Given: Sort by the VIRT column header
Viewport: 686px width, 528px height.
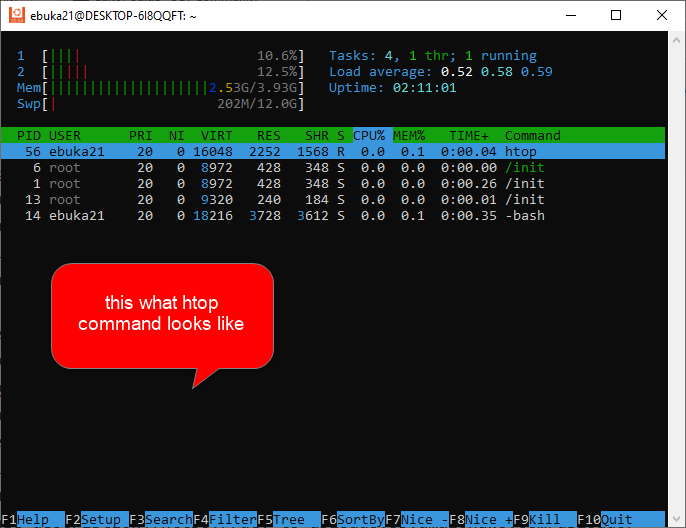Looking at the screenshot, I should click(x=217, y=135).
